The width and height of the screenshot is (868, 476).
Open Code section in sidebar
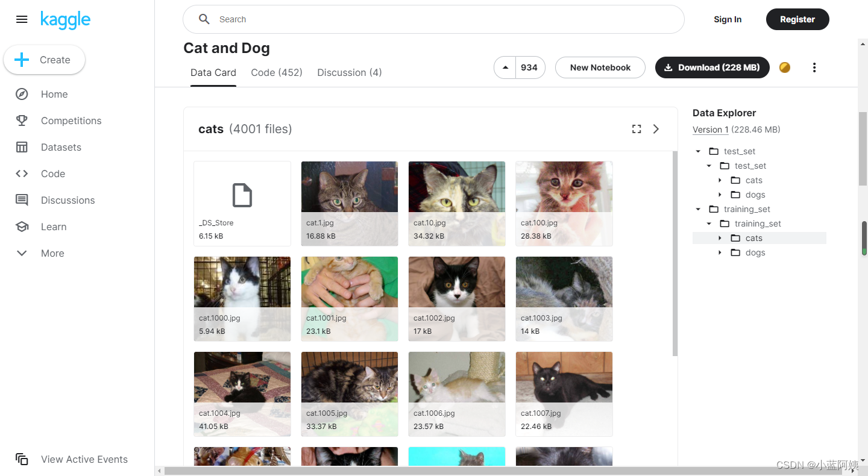pyautogui.click(x=53, y=174)
